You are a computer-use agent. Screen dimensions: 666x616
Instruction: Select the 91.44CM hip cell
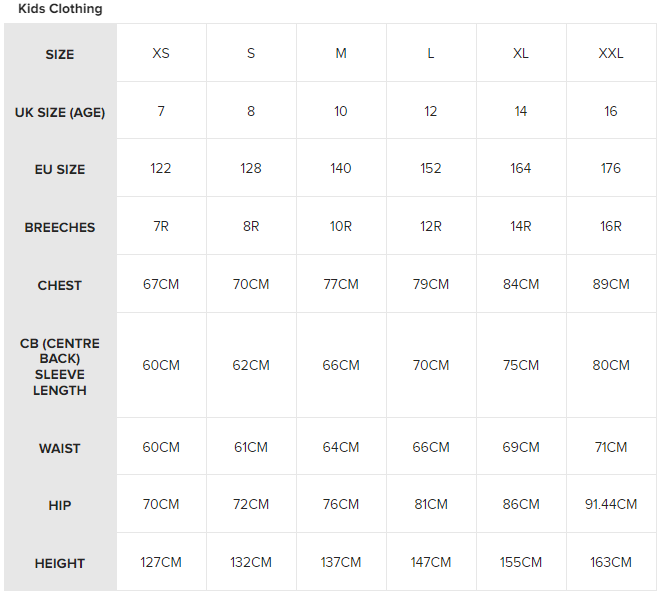click(x=611, y=505)
